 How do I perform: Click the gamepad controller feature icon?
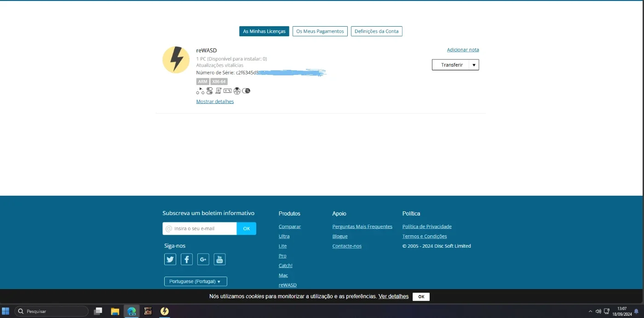228,91
